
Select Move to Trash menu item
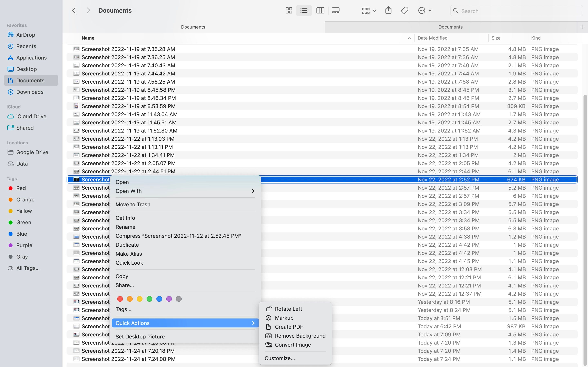click(133, 204)
